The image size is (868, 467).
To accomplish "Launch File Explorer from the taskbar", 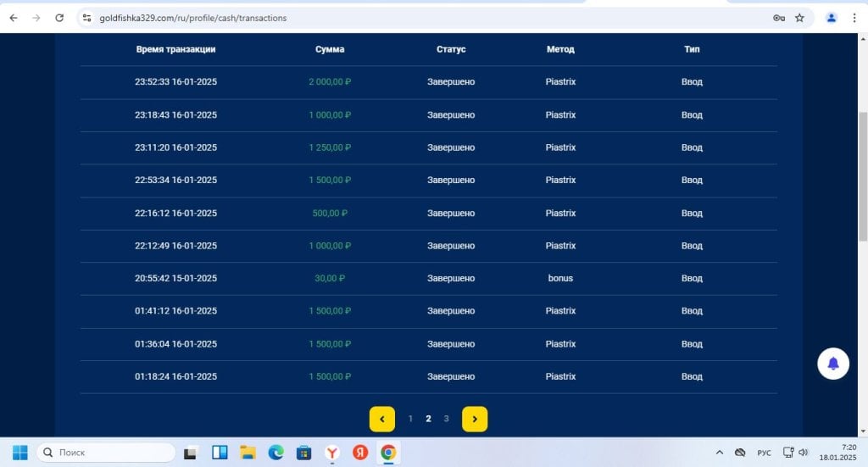I will 248,453.
